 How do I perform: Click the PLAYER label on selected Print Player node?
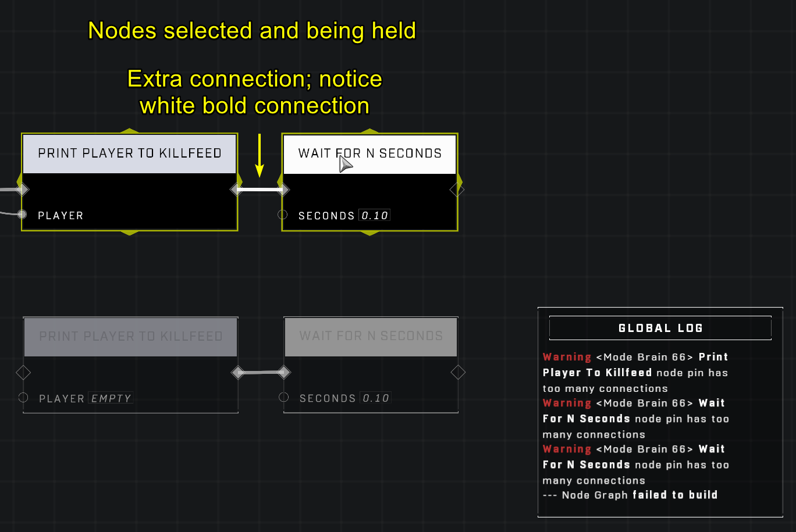61,216
